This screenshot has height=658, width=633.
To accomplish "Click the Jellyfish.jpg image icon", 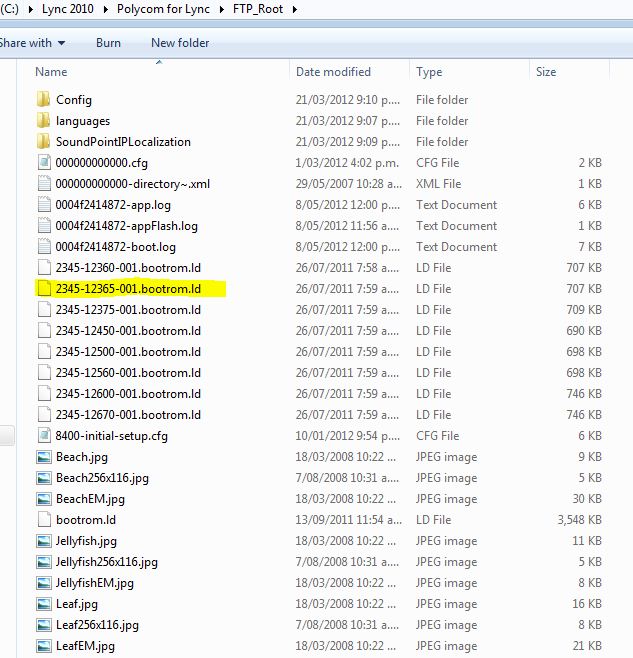I will (43, 541).
